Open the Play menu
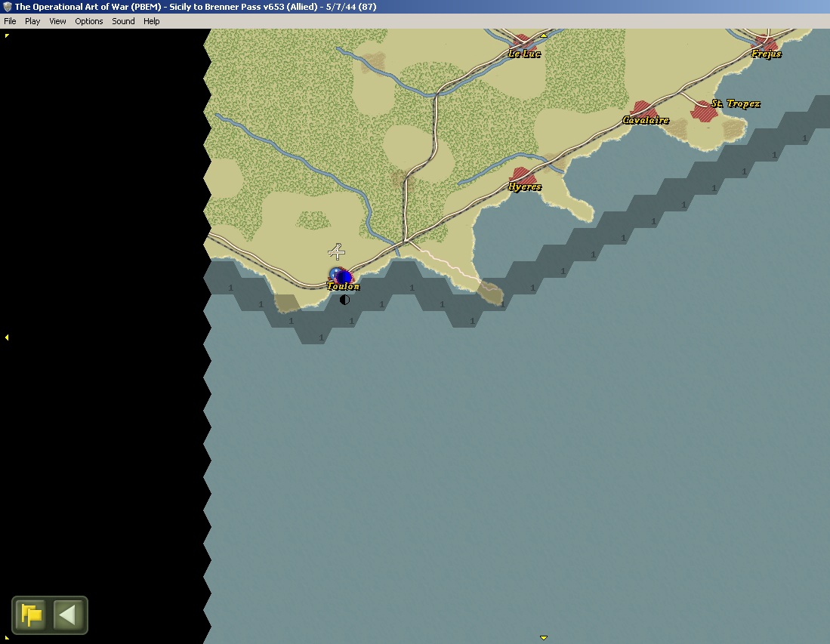The image size is (830, 644). [x=32, y=21]
